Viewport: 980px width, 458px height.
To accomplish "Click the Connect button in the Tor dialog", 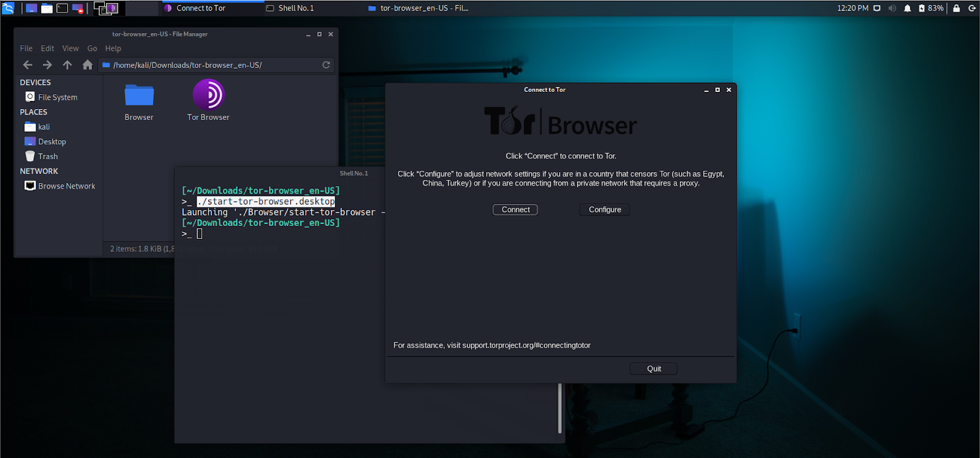I will coord(516,209).
